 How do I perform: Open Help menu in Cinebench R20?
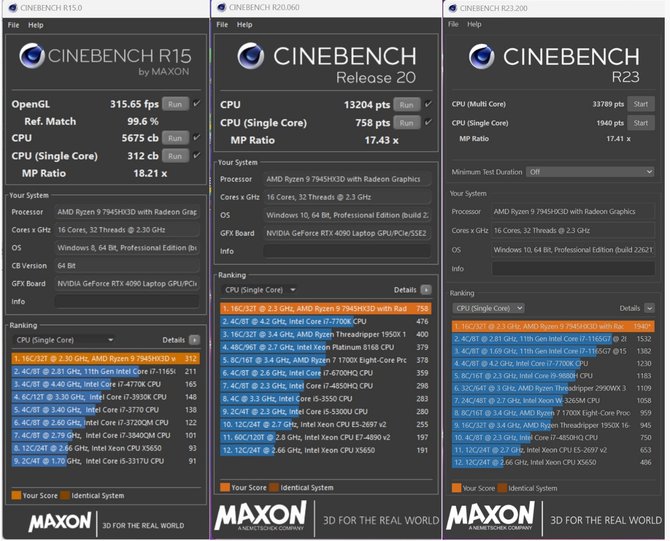[244, 25]
